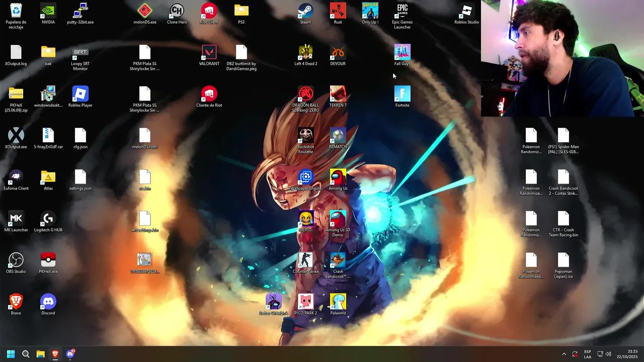Select the Fortnite desktop icon
The height and width of the screenshot is (362, 644).
coord(403,94)
